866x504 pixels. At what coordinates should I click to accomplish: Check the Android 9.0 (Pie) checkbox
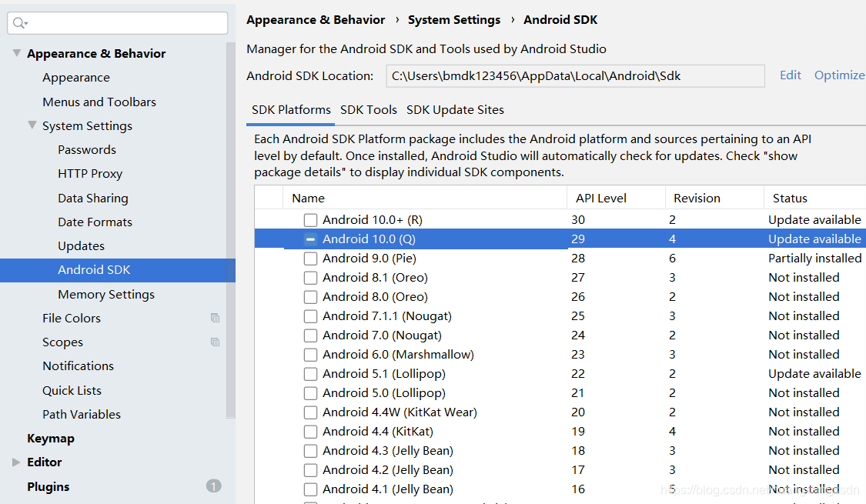coord(310,259)
